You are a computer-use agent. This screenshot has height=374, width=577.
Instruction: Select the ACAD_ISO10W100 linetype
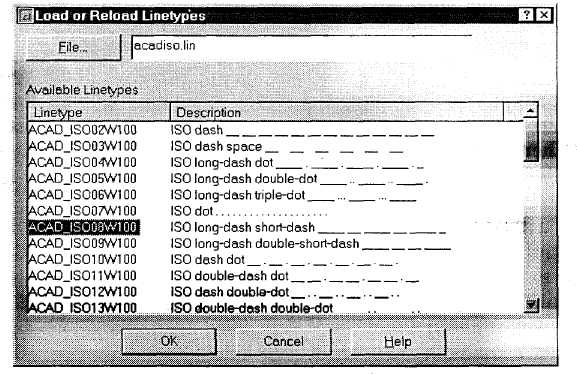point(82,260)
